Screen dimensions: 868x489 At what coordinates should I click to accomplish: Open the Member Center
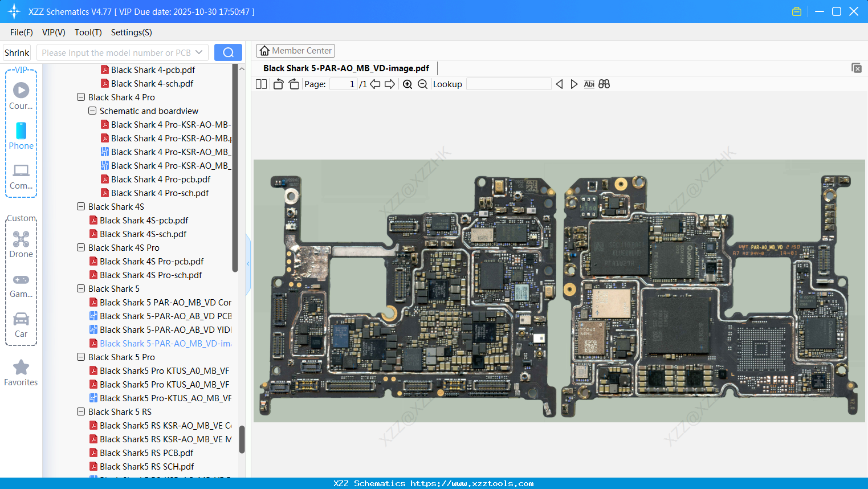295,50
